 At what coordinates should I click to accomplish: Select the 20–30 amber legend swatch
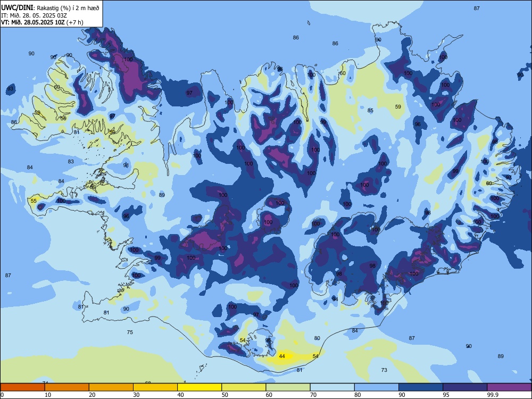111,387
